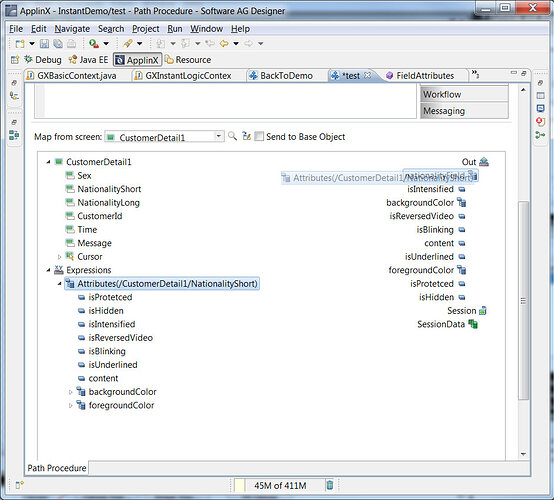Image resolution: width=554 pixels, height=500 pixels.
Task: Click the magnifier icon beside screen combo
Action: click(x=232, y=136)
